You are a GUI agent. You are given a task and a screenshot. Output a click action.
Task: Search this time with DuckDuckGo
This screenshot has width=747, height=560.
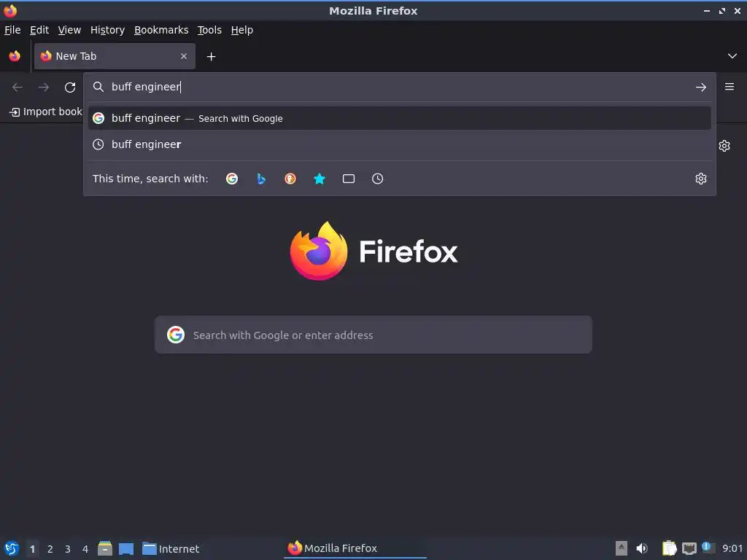tap(290, 179)
